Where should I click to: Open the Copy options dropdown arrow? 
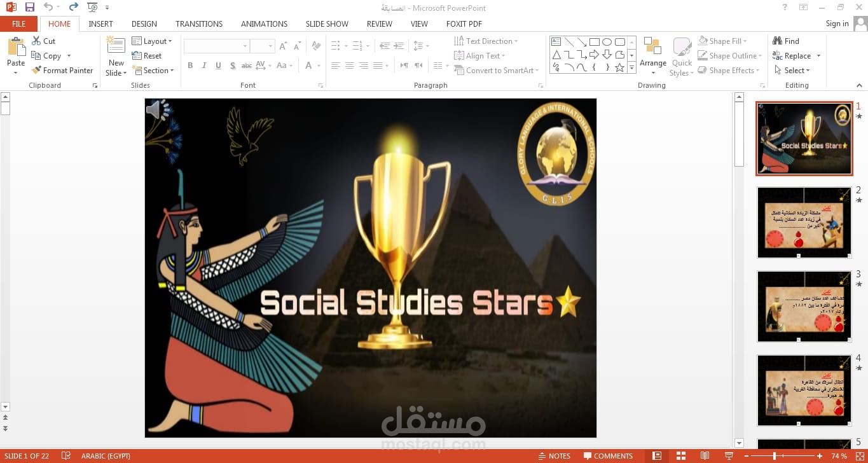click(69, 56)
